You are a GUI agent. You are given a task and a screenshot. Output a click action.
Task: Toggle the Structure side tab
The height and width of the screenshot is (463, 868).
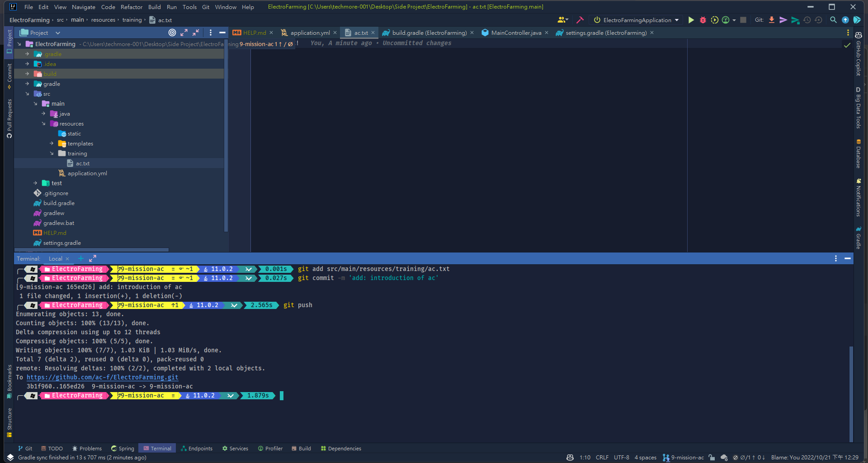pyautogui.click(x=9, y=423)
